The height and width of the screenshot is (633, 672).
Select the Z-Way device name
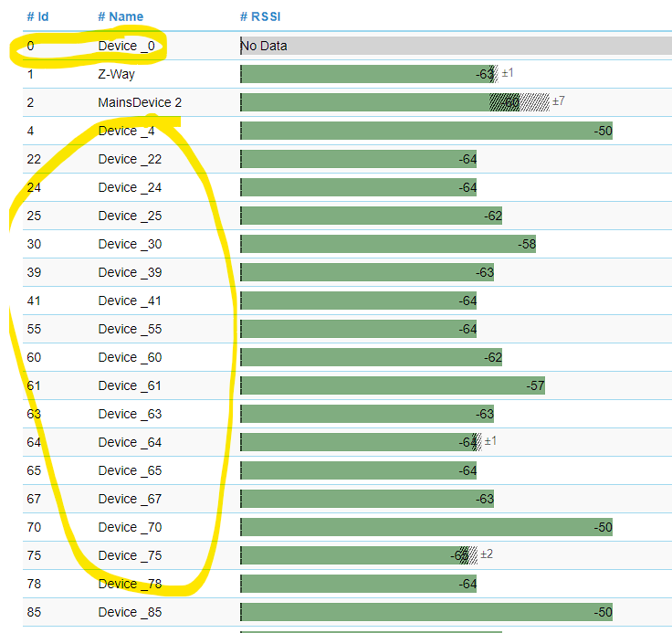click(116, 74)
